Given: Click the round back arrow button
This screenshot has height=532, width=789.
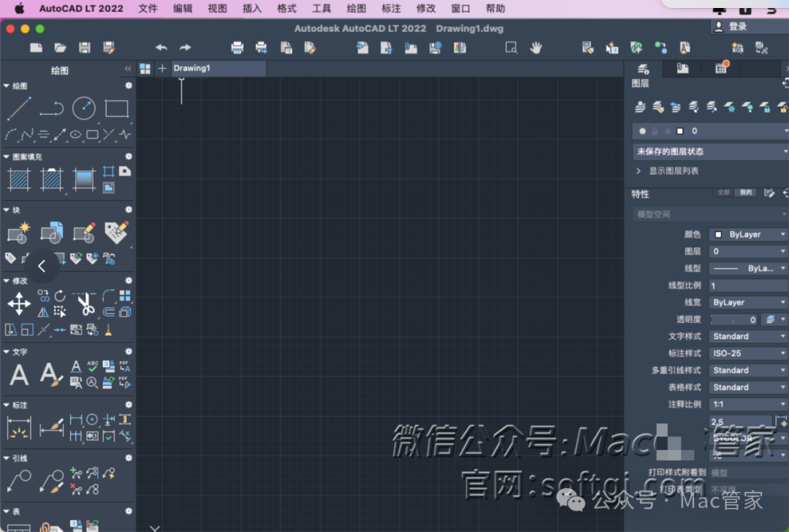Looking at the screenshot, I should pos(42,266).
